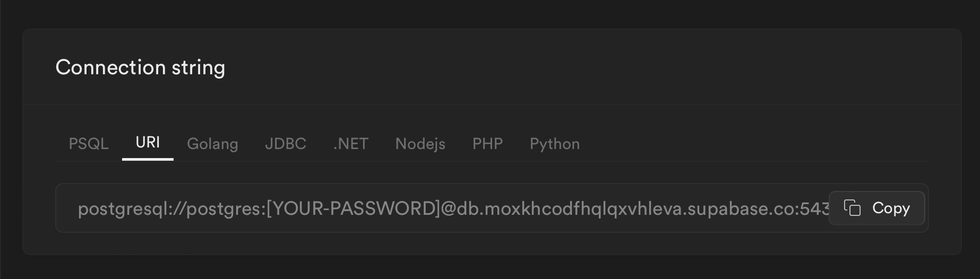Show the JDBC connection string

pos(286,144)
